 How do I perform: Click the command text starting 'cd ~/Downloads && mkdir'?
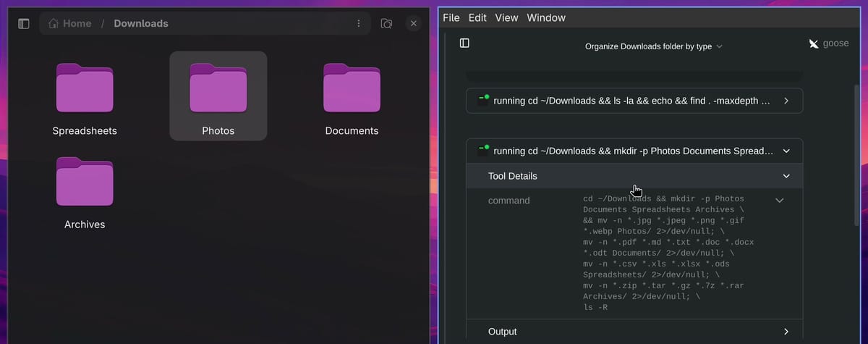click(668, 253)
